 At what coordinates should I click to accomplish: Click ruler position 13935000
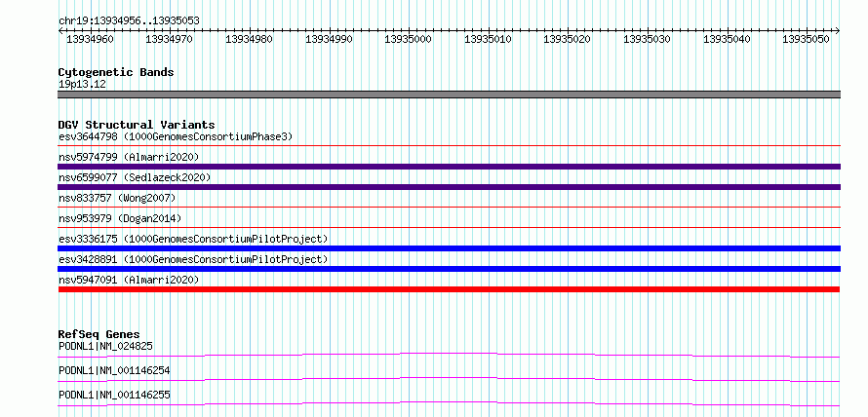(408, 39)
